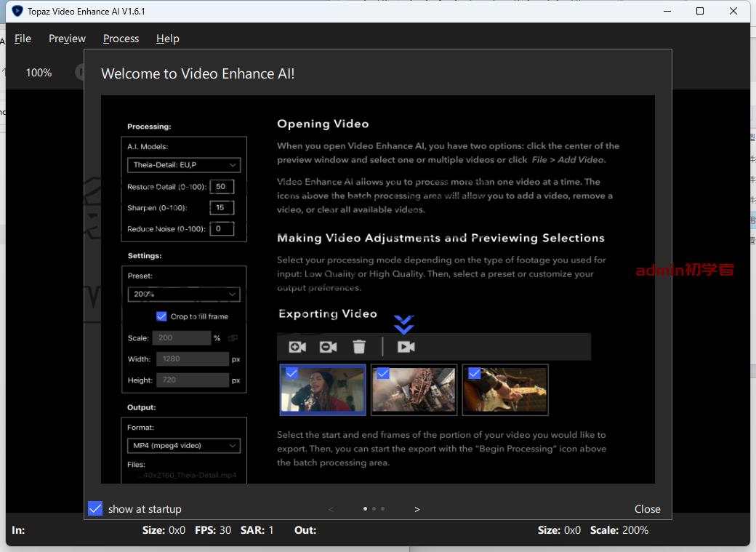Toggle the Crop to fill frame checkbox
Image resolution: width=756 pixels, height=552 pixels.
[x=161, y=316]
